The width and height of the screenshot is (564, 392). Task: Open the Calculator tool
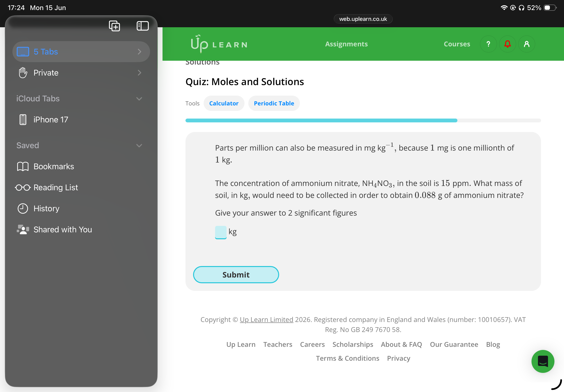tap(224, 103)
